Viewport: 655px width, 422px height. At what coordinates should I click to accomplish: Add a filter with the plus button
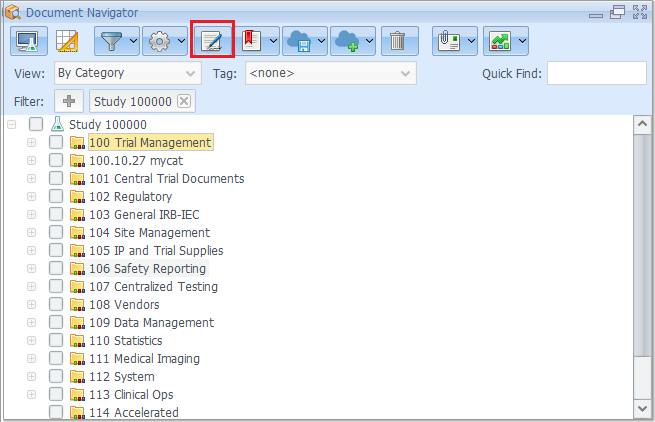pos(69,101)
